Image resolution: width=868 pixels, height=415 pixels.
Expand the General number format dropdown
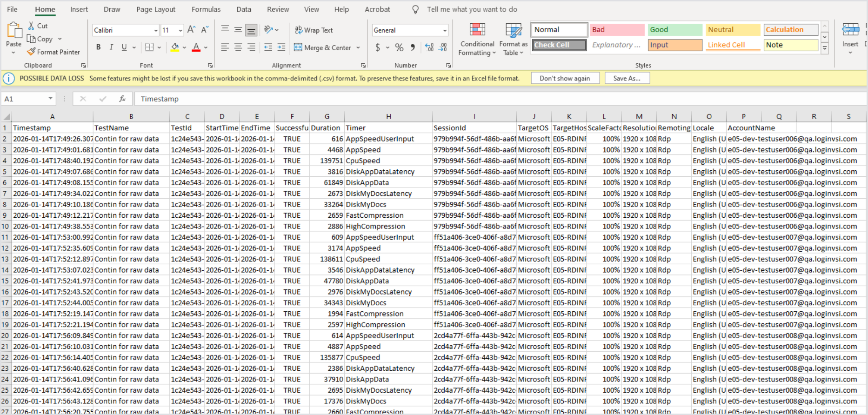point(445,30)
